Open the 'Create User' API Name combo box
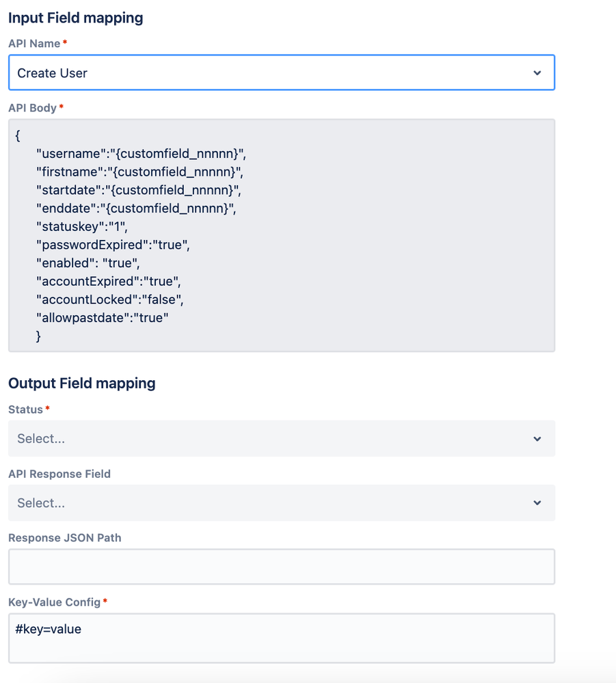The width and height of the screenshot is (616, 683). point(273,73)
